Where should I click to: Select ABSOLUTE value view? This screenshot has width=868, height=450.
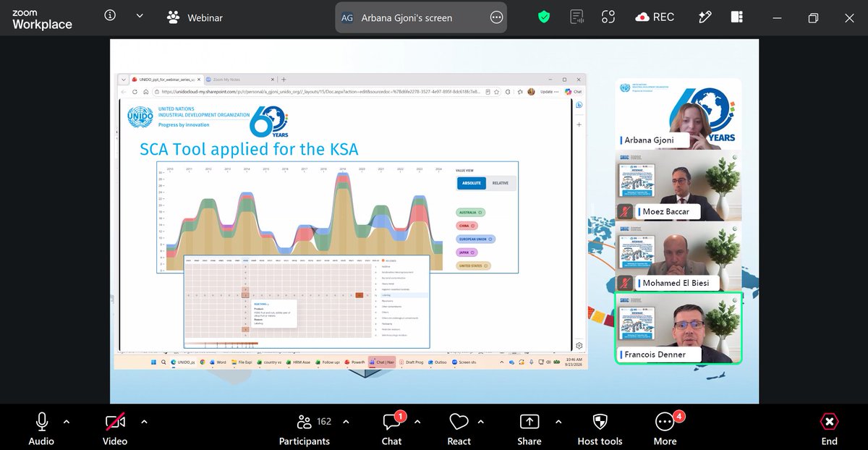472,183
